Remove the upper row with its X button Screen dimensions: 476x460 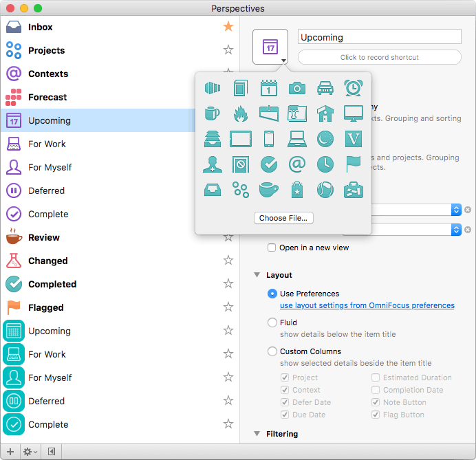point(468,210)
